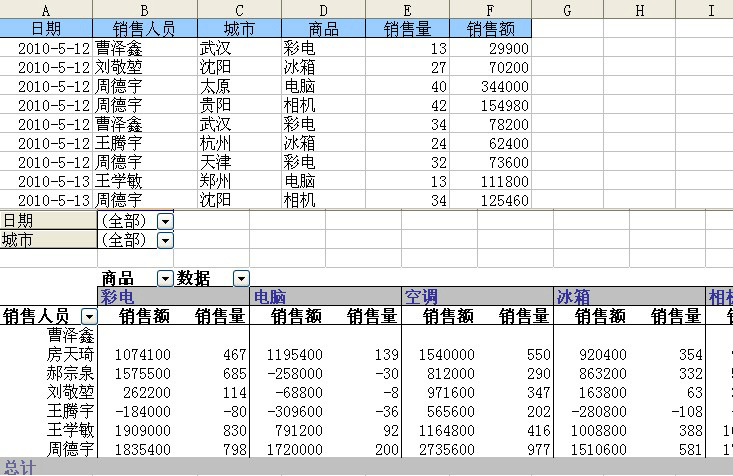Viewport: 733px width, 476px height.
Task: Select pivot value -280800
Action: coord(592,411)
